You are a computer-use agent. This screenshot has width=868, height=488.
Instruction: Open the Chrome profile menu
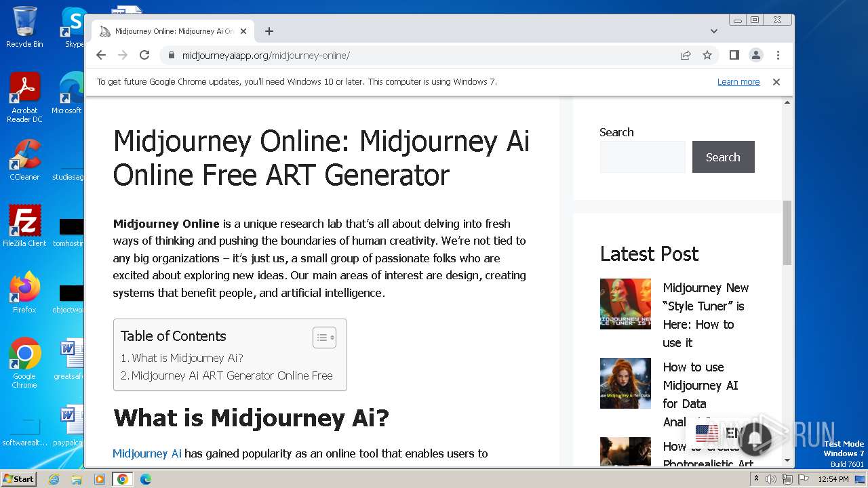756,56
